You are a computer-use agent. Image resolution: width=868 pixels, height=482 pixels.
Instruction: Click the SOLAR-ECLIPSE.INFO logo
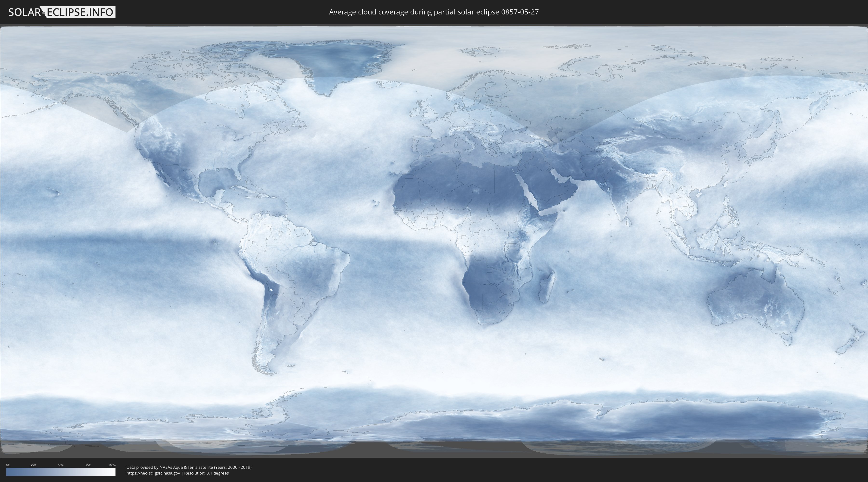62,12
